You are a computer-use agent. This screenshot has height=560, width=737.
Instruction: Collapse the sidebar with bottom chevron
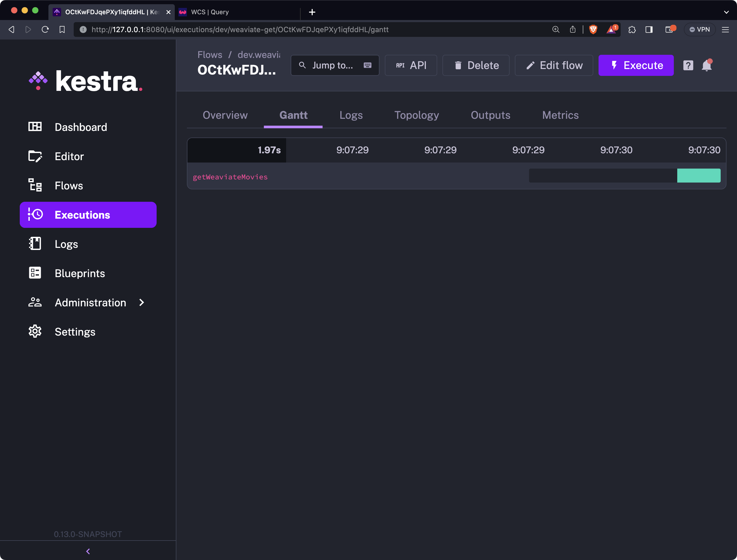pyautogui.click(x=88, y=551)
